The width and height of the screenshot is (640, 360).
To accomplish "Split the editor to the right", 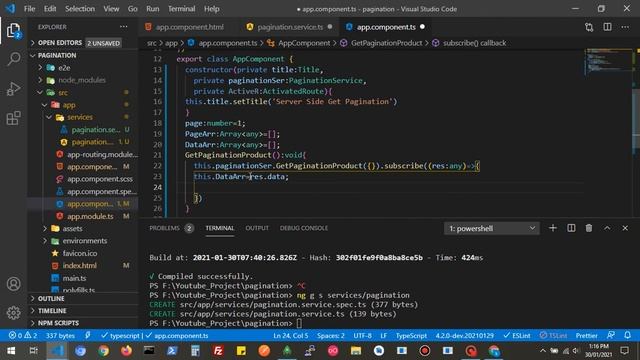I will click(607, 27).
